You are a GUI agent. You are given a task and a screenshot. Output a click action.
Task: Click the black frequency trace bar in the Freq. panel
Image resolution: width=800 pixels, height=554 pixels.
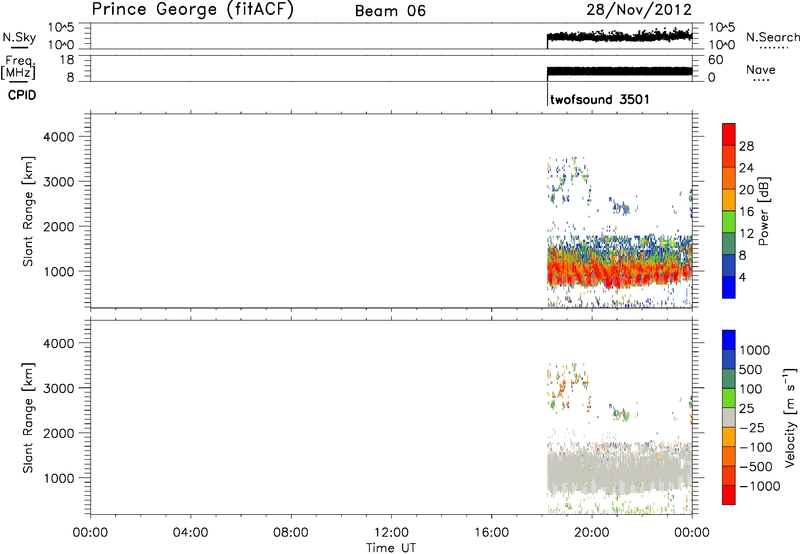(x=619, y=71)
